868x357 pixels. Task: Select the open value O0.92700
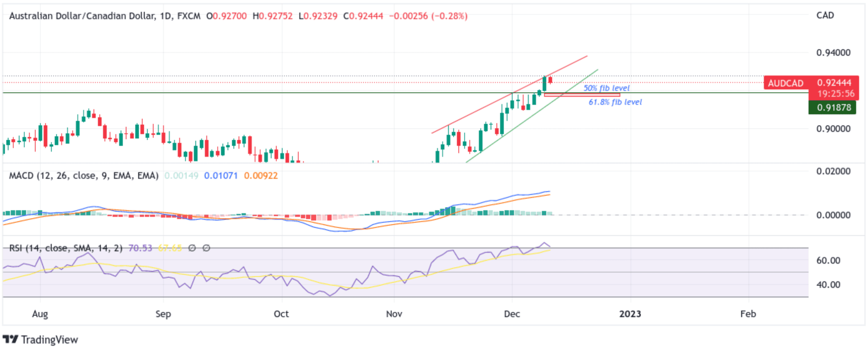[227, 16]
